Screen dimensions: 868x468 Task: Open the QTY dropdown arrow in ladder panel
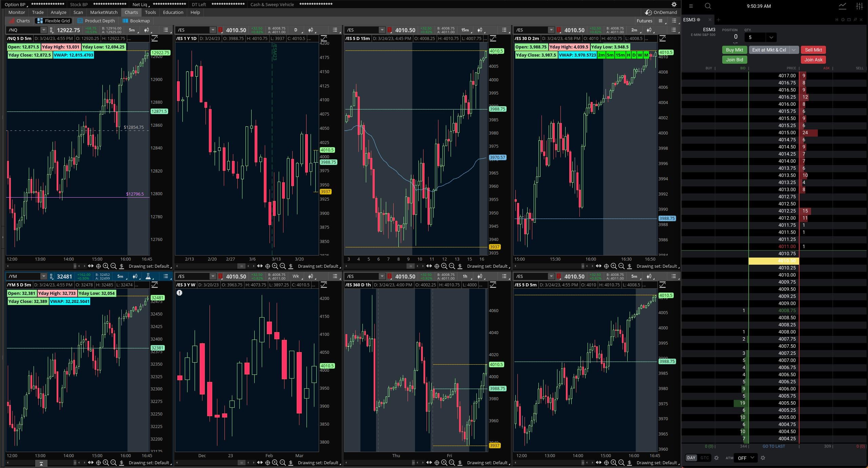click(771, 37)
